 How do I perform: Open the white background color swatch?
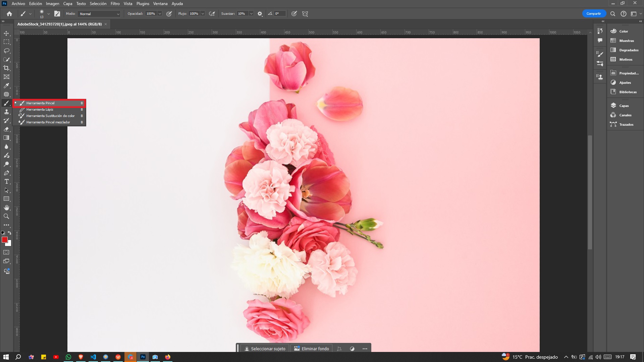click(x=9, y=244)
